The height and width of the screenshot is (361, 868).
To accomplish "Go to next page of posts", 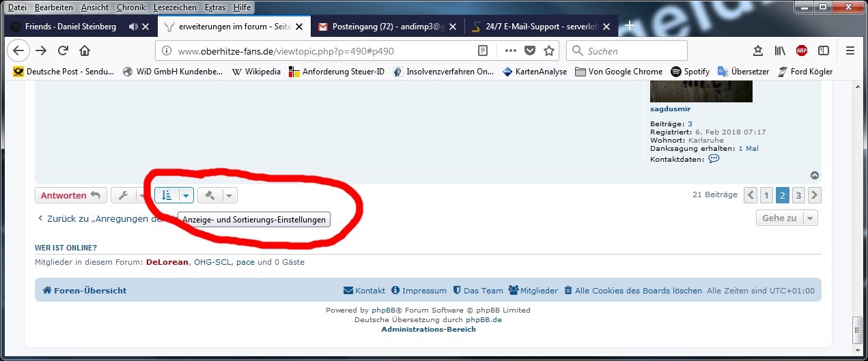I will point(814,195).
